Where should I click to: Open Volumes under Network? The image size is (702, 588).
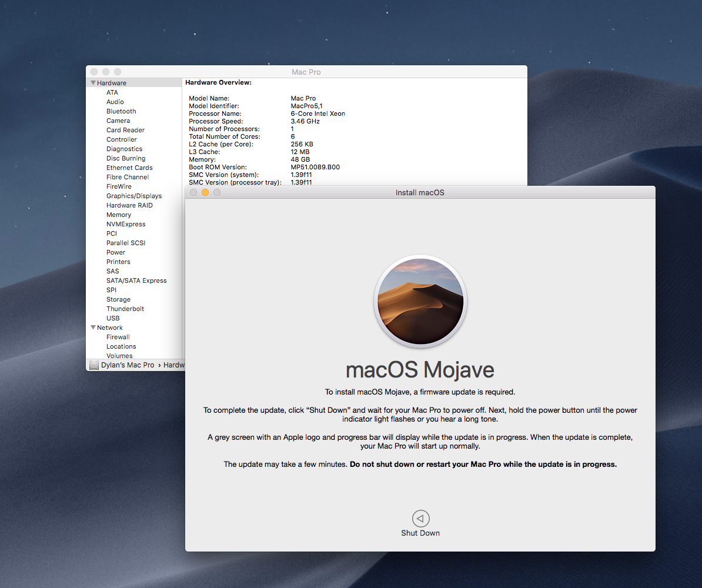119,356
